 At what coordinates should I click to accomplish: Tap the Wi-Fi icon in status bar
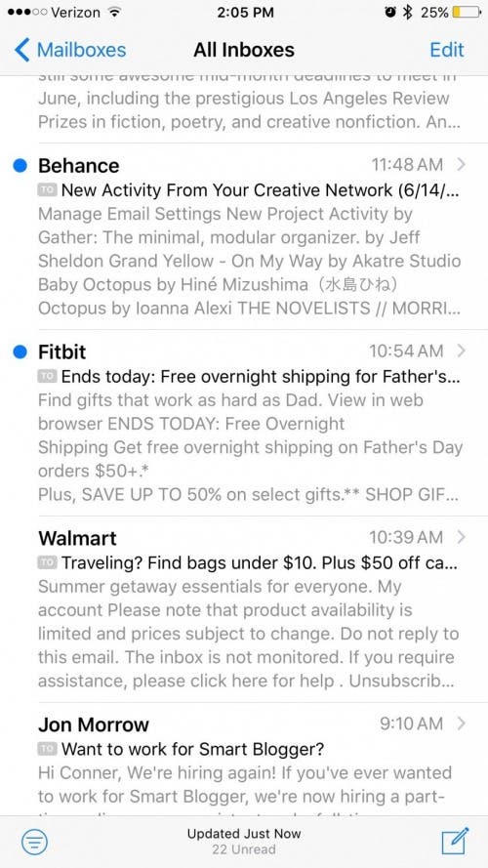[x=114, y=12]
